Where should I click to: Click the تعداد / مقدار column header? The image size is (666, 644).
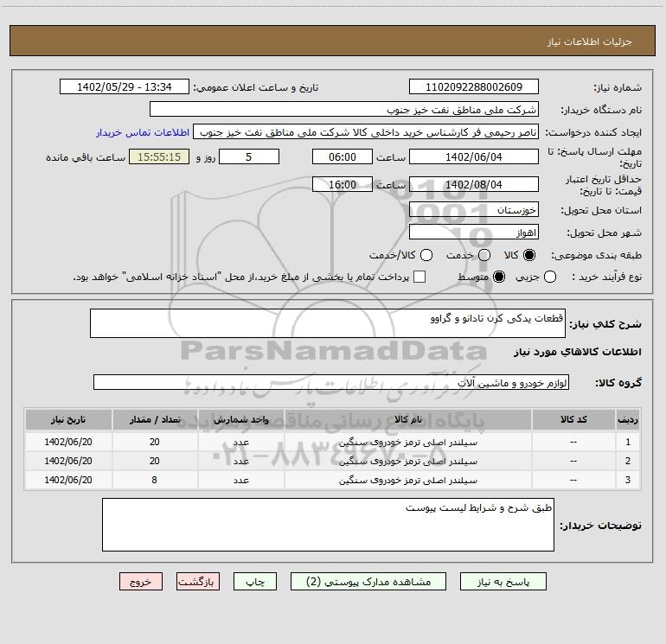[x=155, y=419]
